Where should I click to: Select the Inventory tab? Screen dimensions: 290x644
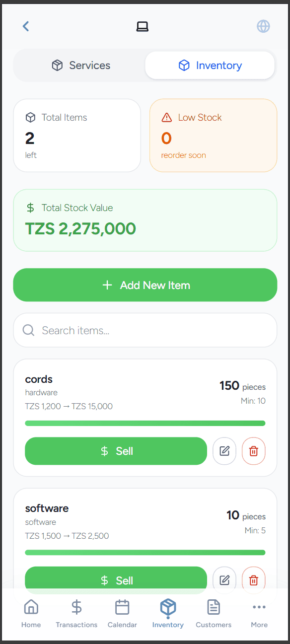click(210, 65)
